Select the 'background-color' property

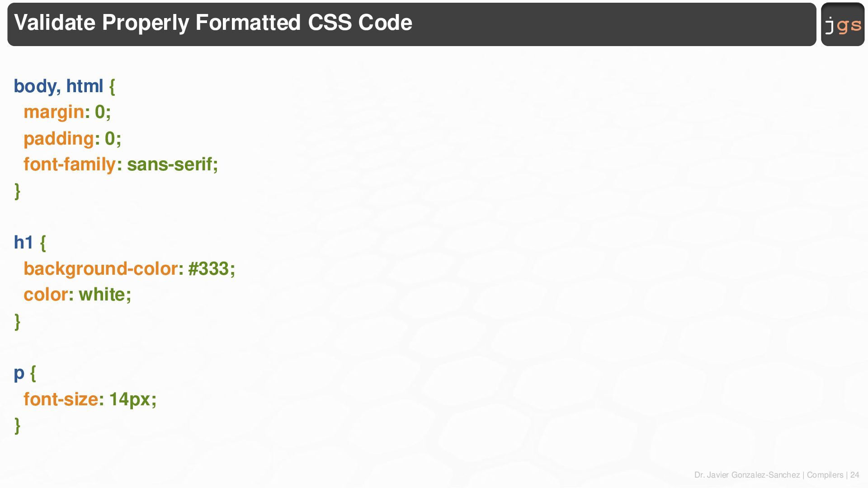101,269
